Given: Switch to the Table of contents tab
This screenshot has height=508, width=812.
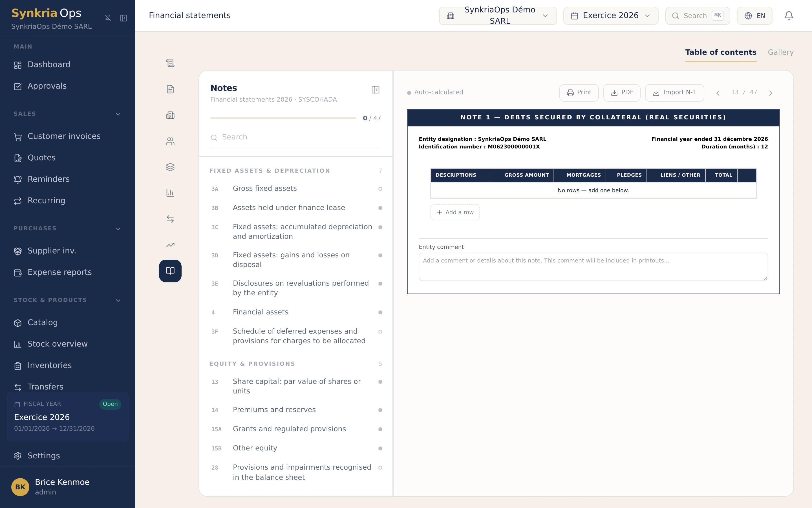Looking at the screenshot, I should (720, 52).
